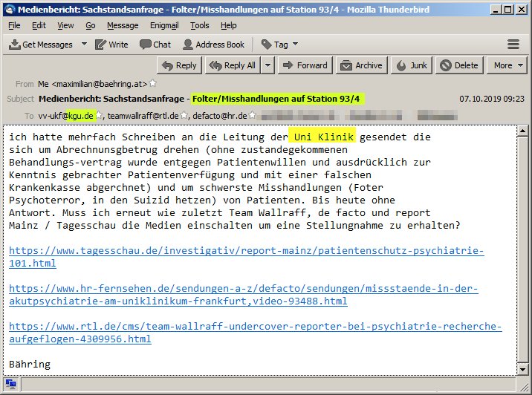532x395 pixels.
Task: Open the tagesschau.de report-mainz link
Action: click(247, 257)
